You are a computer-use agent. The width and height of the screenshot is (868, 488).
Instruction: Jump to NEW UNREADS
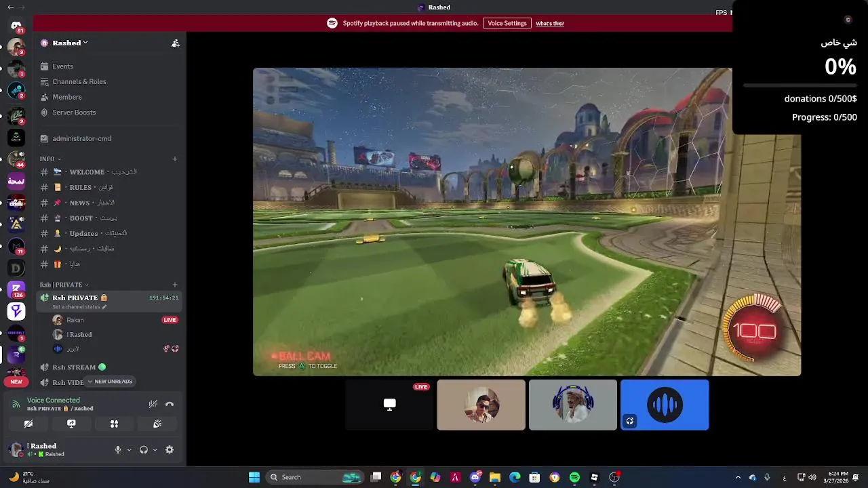(109, 382)
